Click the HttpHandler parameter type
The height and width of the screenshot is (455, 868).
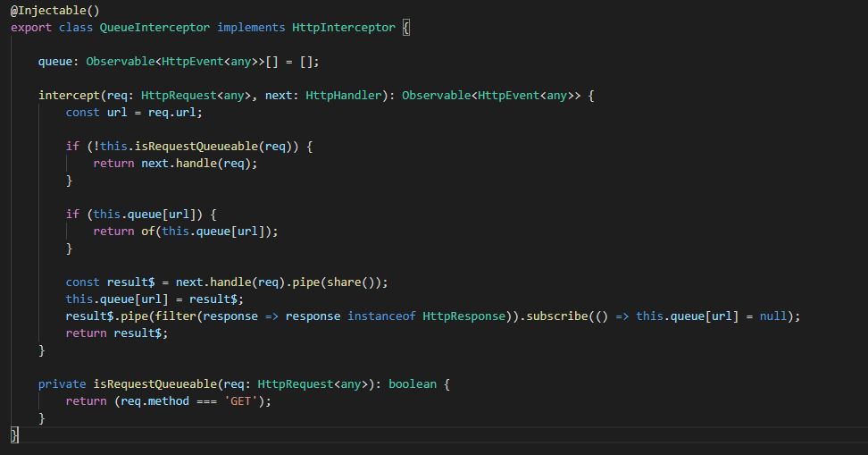(x=343, y=96)
